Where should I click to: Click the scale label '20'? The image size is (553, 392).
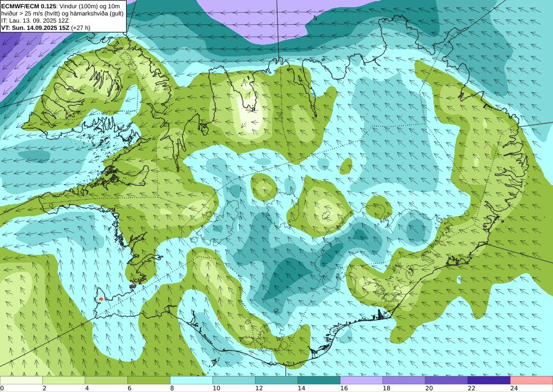[429, 388]
